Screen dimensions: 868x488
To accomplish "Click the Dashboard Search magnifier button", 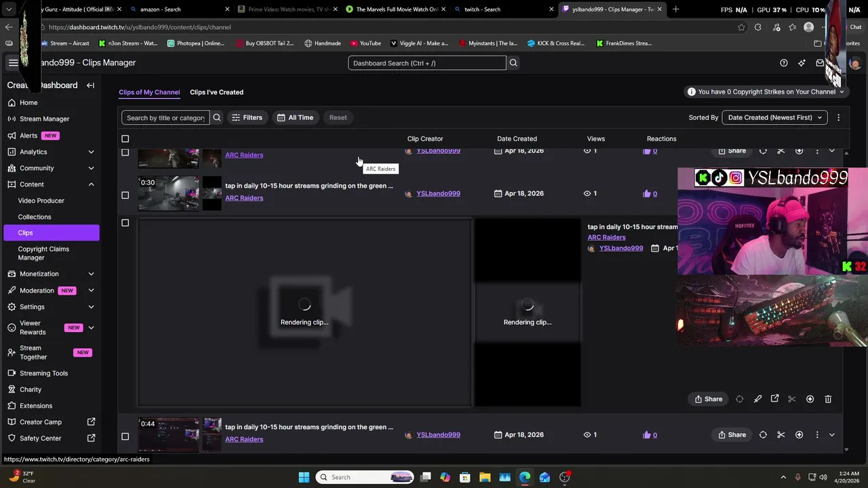I will (x=513, y=63).
